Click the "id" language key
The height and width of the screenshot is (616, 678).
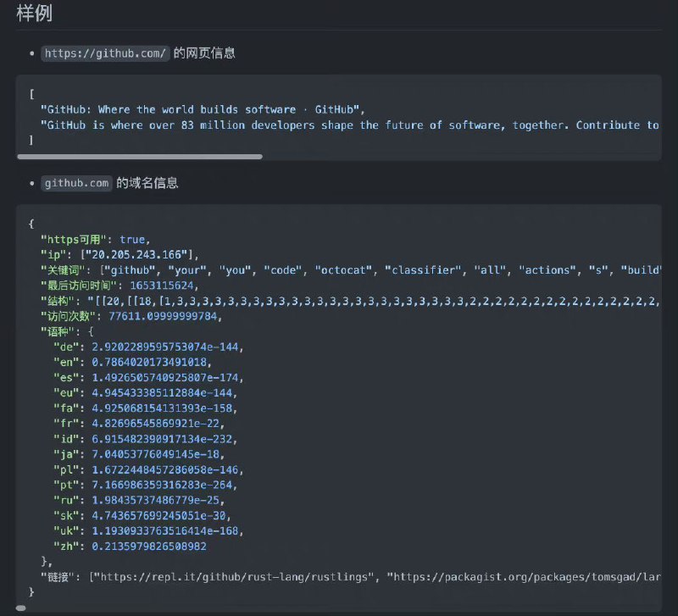click(x=66, y=439)
